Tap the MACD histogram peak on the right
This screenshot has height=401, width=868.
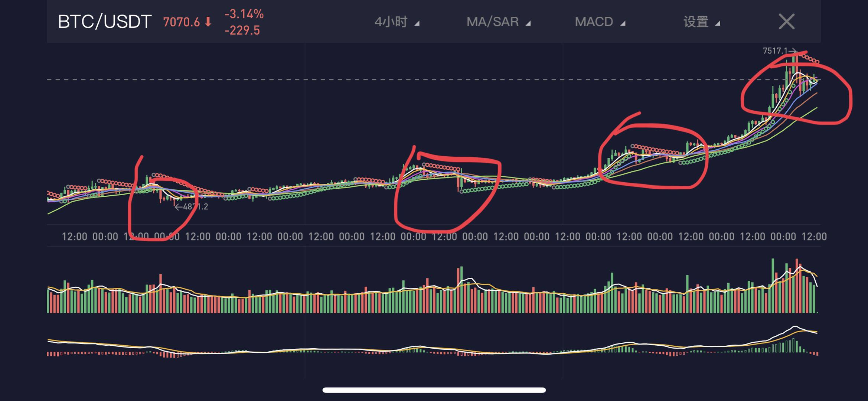tap(794, 345)
